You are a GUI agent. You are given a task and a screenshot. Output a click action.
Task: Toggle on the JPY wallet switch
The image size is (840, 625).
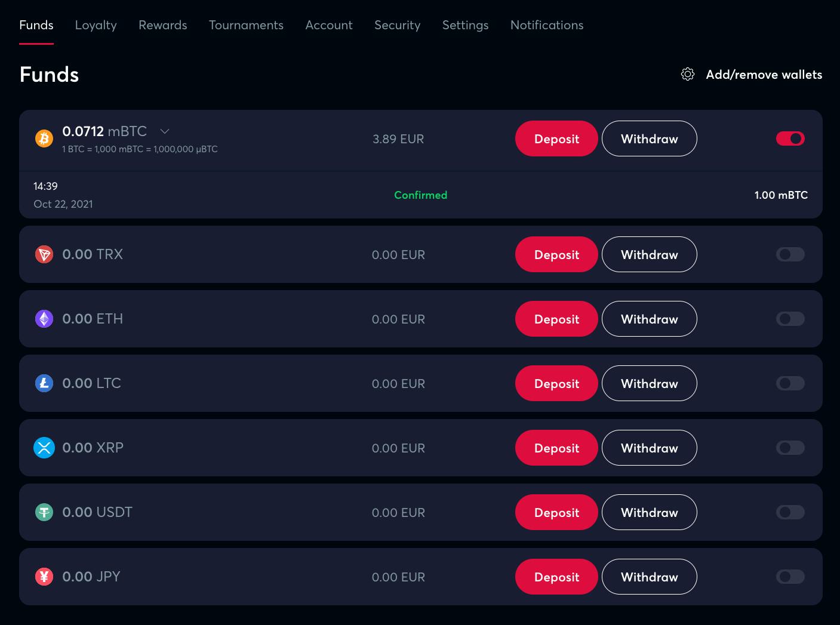coord(790,577)
